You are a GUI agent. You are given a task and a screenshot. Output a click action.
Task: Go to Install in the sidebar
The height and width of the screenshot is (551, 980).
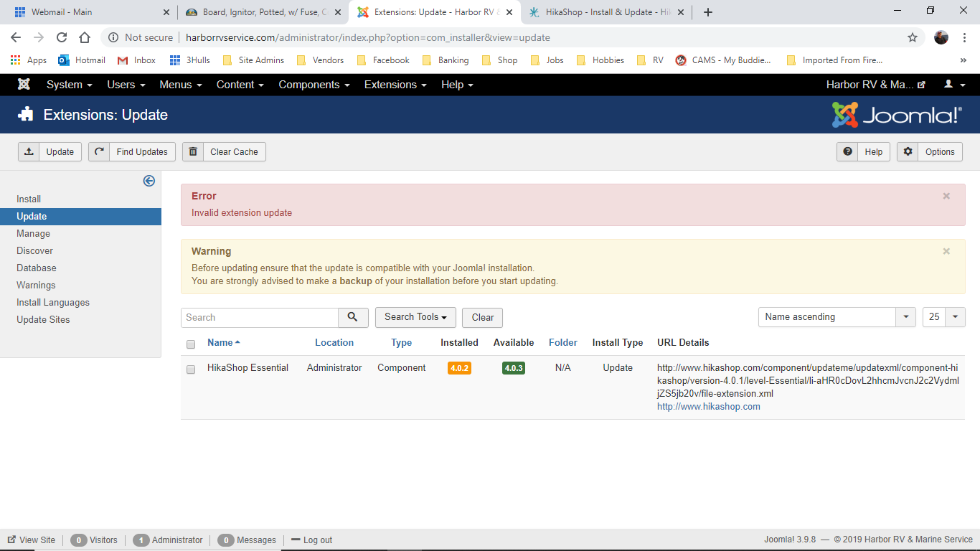[x=29, y=199]
